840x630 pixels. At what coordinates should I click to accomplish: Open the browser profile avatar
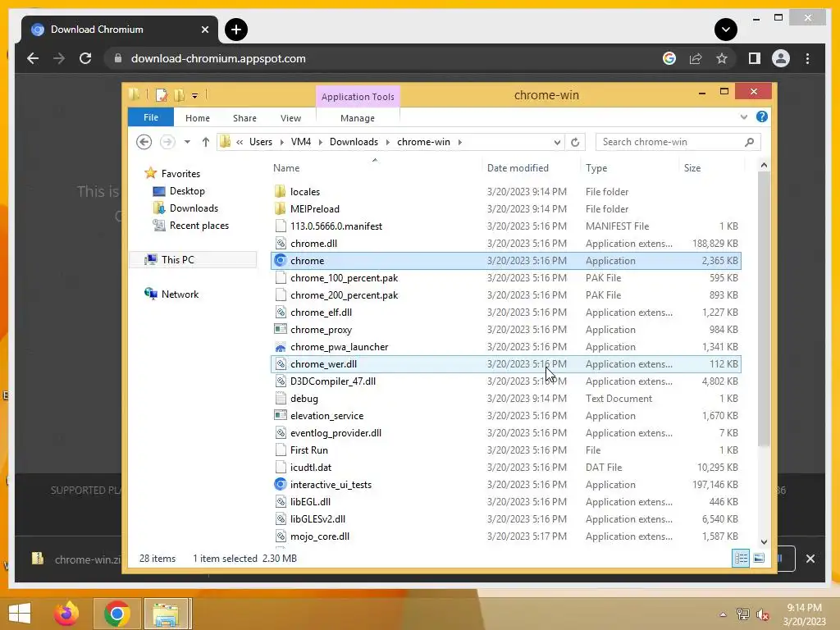[x=781, y=58]
